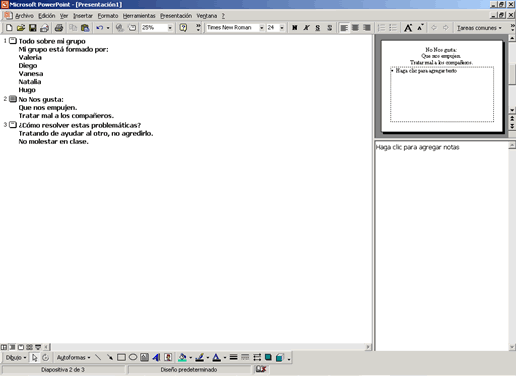The width and height of the screenshot is (517, 377).
Task: Open the Herramientas menu
Action: click(139, 16)
